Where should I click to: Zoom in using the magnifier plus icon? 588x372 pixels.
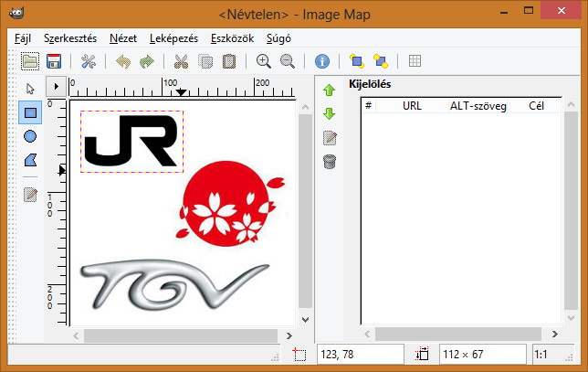tap(264, 61)
